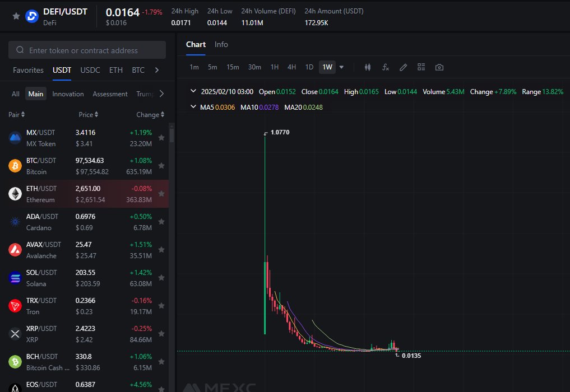Click the DeFi coin logo icon
This screenshot has width=570, height=392.
[x=32, y=16]
